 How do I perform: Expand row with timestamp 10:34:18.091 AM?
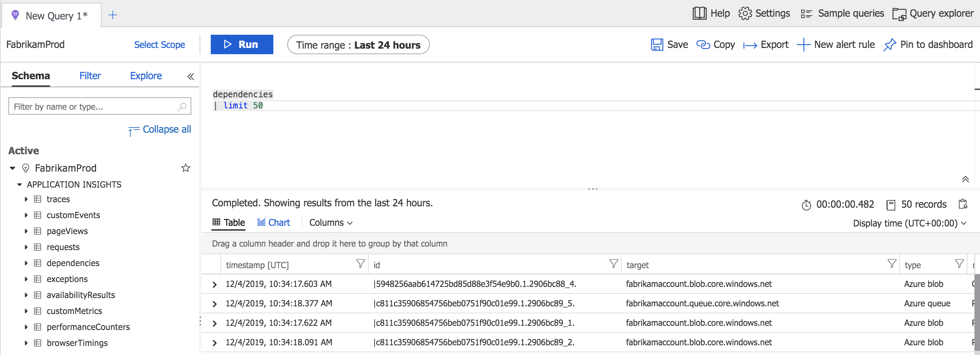(x=215, y=342)
